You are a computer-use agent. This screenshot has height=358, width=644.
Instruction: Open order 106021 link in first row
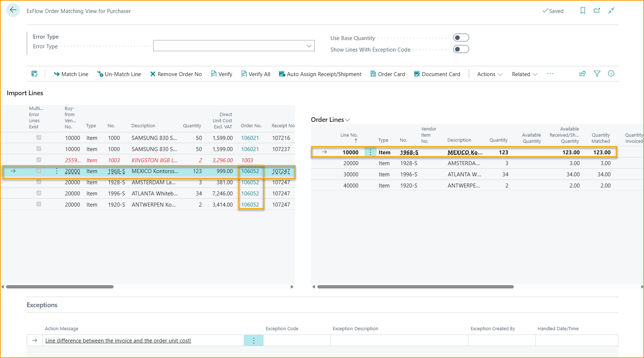(x=250, y=138)
